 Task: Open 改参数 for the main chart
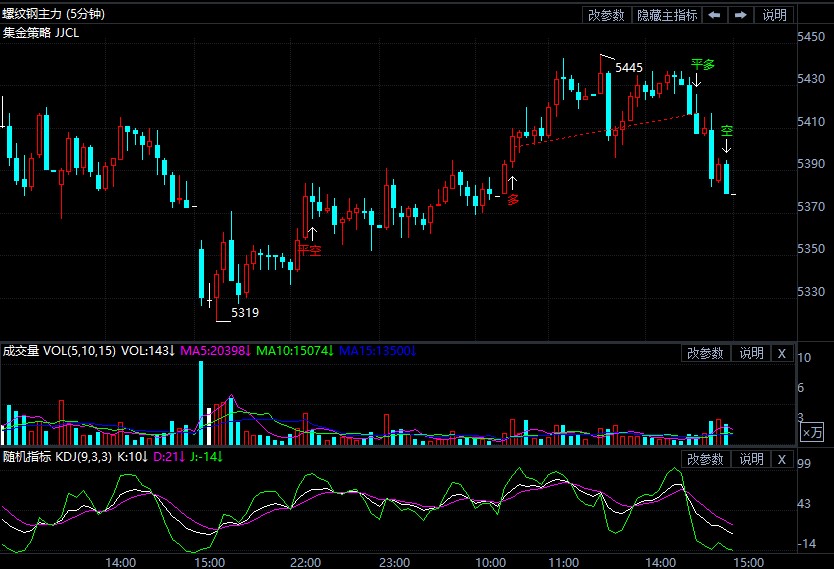[x=606, y=15]
